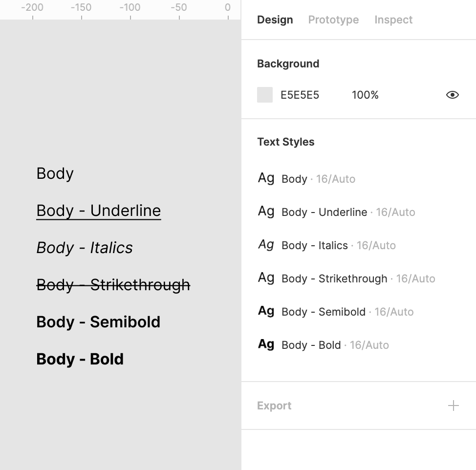
Task: Edit the E5E5E5 hex color field
Action: coord(300,95)
